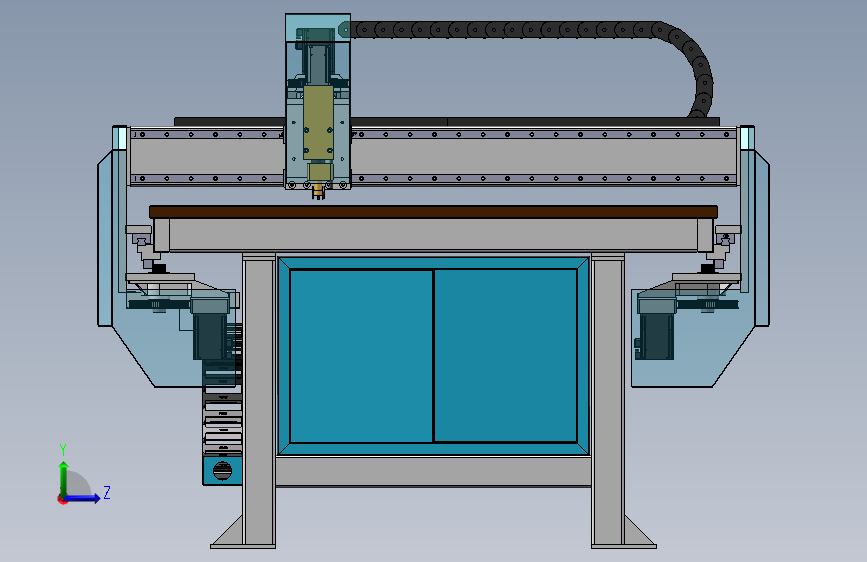
Task: Click the green Y axis arrow of the triad
Action: click(x=64, y=478)
